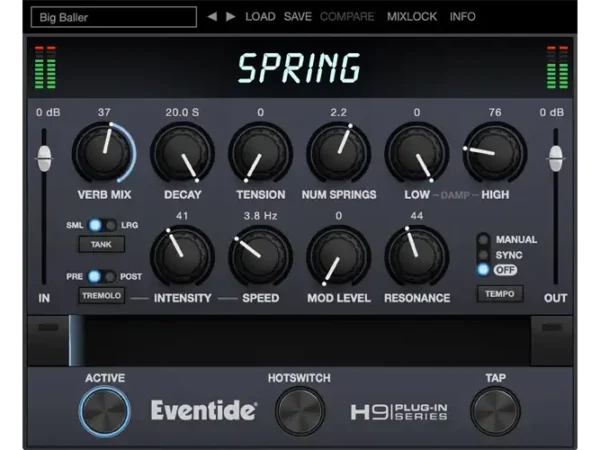Click the TAP tempo footswitch

[x=495, y=411]
